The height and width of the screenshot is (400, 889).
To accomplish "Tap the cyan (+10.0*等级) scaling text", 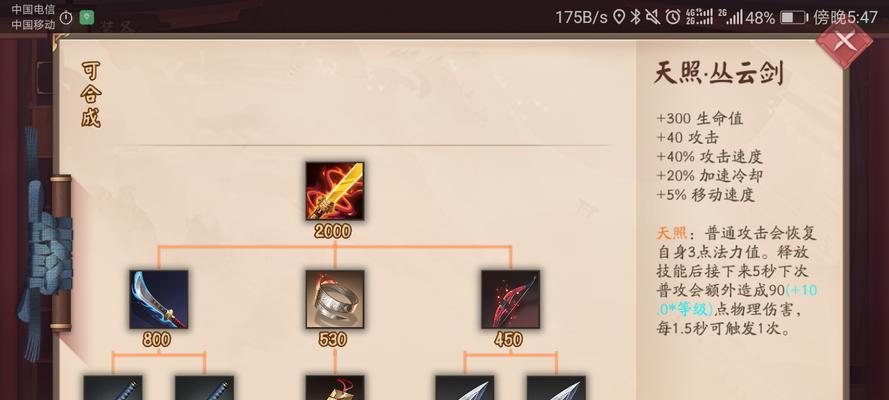I will (737, 300).
